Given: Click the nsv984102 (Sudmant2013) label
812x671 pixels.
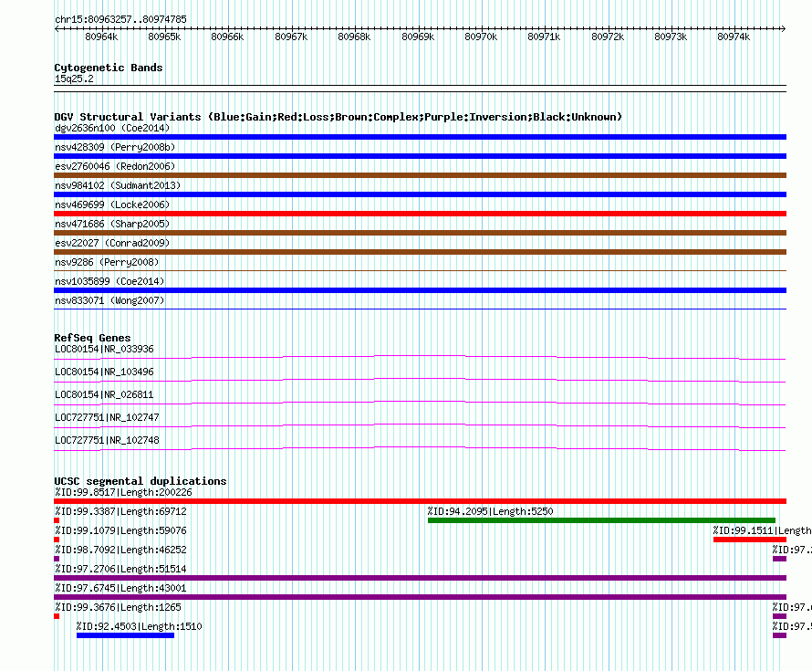Looking at the screenshot, I should pos(118,185).
